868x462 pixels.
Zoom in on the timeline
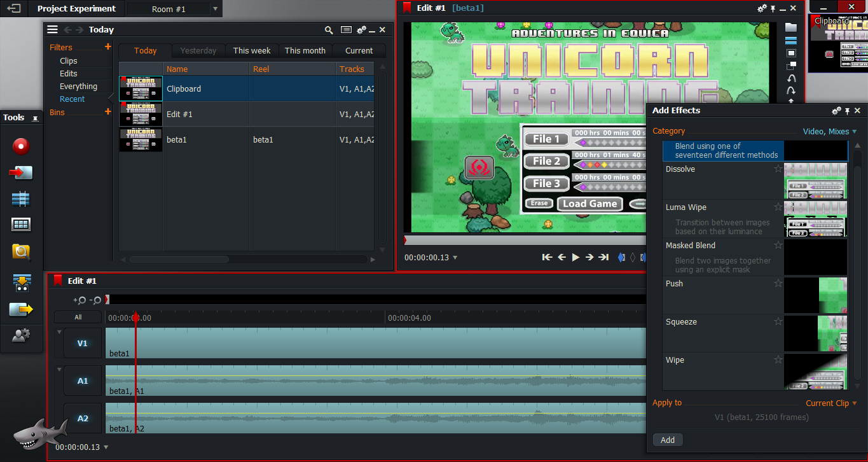79,300
